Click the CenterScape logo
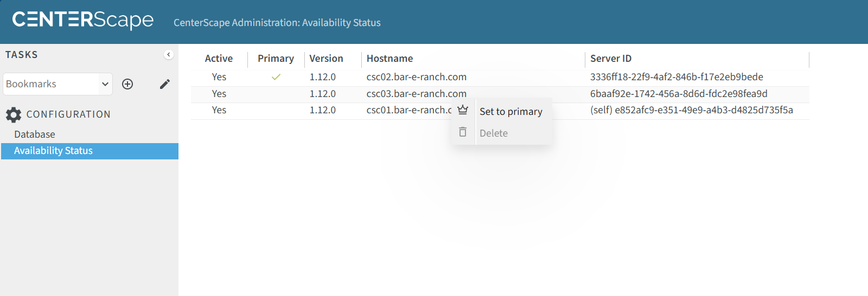 (83, 20)
